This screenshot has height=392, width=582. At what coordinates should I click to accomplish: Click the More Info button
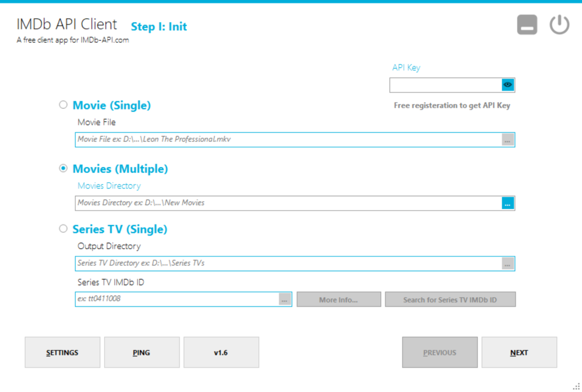(x=339, y=299)
